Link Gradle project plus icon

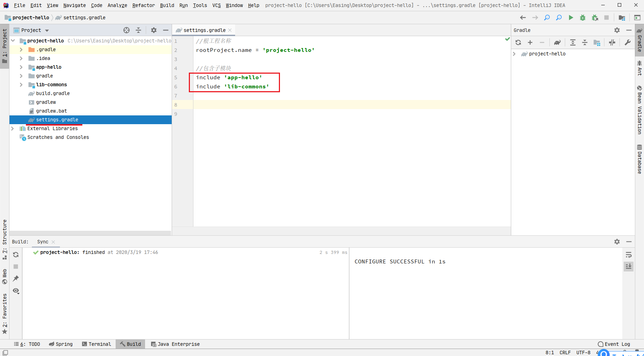click(x=530, y=42)
